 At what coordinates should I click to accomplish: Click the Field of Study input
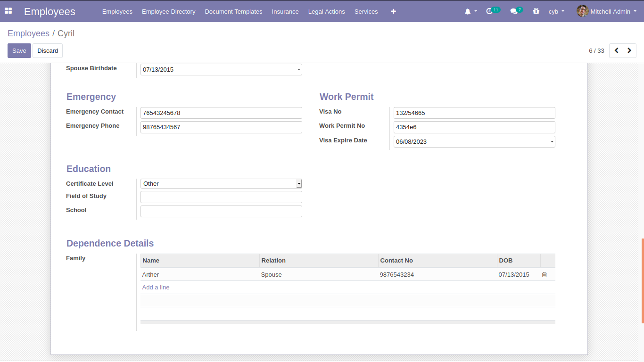click(x=221, y=197)
